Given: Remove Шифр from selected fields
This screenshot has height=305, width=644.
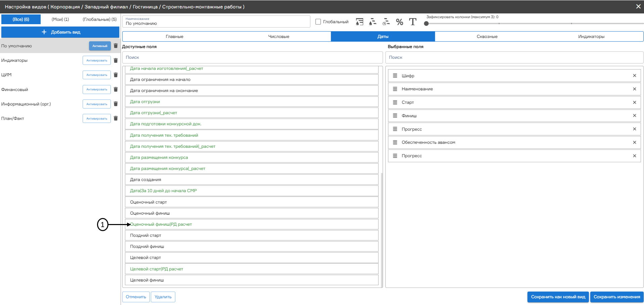Looking at the screenshot, I should pyautogui.click(x=635, y=76).
